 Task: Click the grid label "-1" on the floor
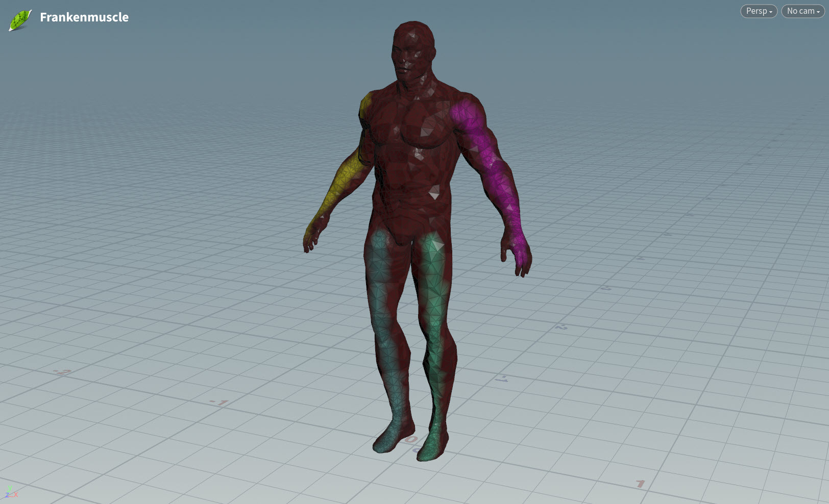220,403
